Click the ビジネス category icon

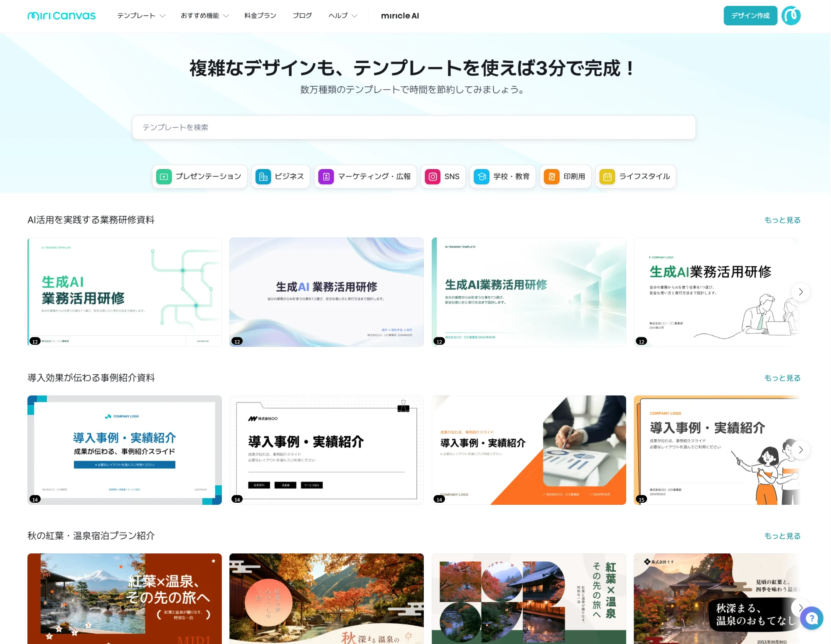pyautogui.click(x=263, y=177)
